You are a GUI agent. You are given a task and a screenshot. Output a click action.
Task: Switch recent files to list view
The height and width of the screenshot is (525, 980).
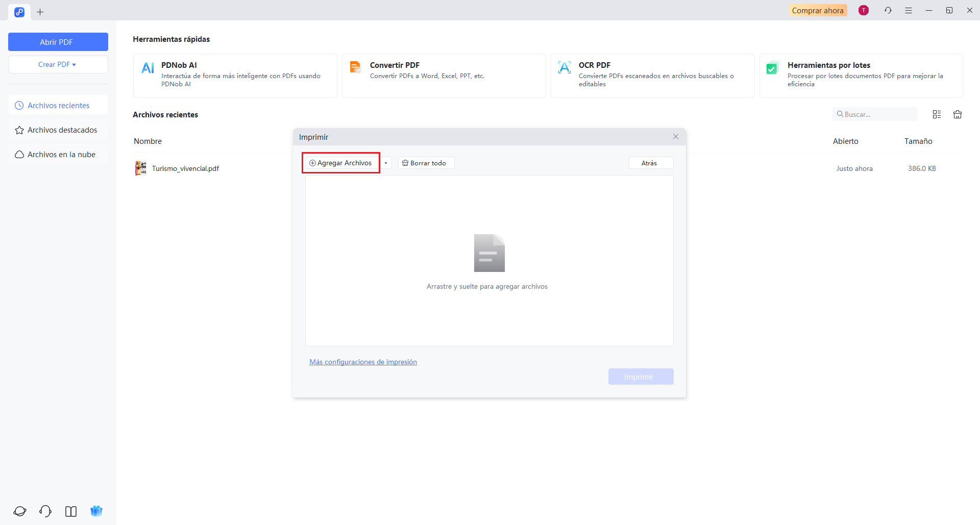point(936,114)
